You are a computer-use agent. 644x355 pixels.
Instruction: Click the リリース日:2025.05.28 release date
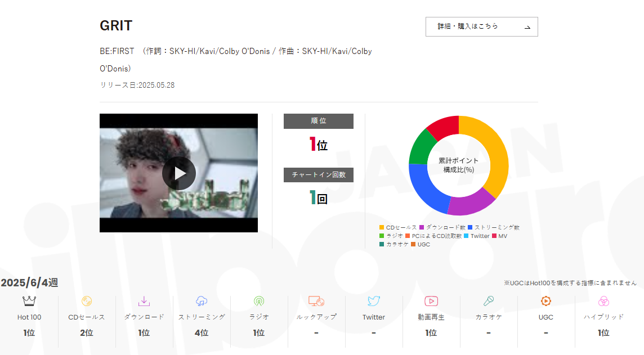tap(137, 86)
